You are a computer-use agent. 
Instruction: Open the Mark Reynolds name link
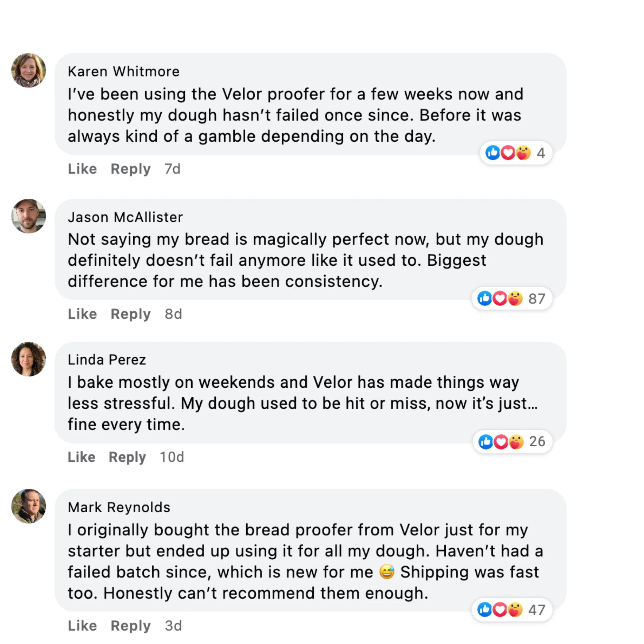(119, 507)
